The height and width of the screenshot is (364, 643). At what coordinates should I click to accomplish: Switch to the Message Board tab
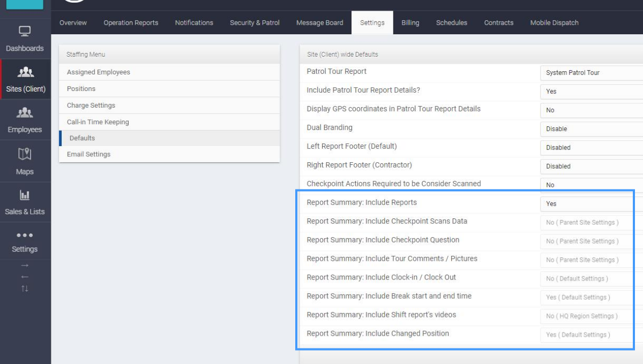click(x=319, y=22)
